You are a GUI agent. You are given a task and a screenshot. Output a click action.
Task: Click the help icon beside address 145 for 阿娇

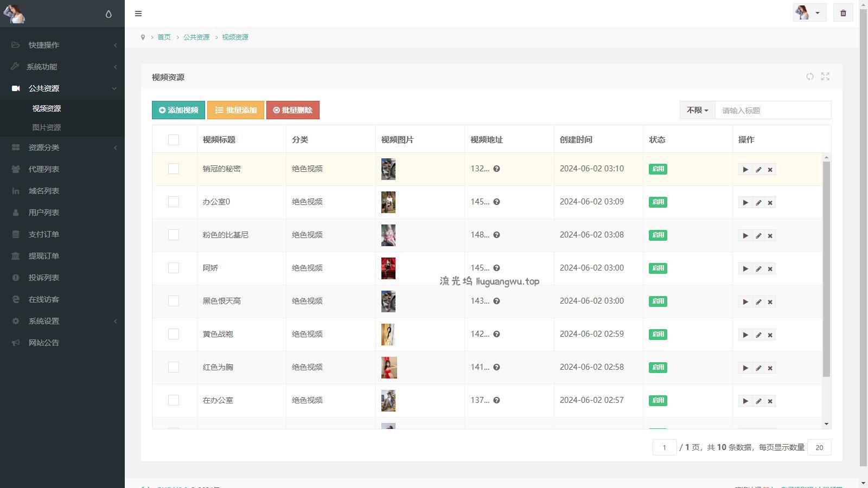(x=496, y=268)
